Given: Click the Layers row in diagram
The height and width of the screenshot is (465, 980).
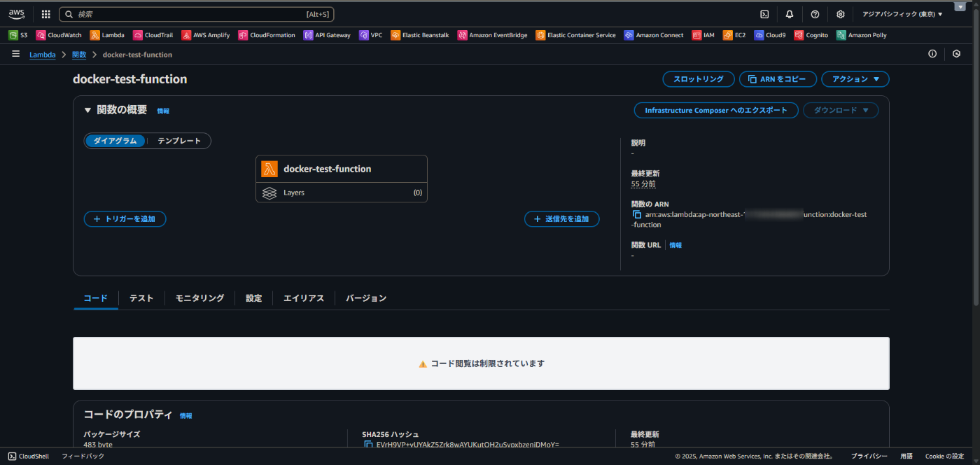Looking at the screenshot, I should pyautogui.click(x=342, y=193).
